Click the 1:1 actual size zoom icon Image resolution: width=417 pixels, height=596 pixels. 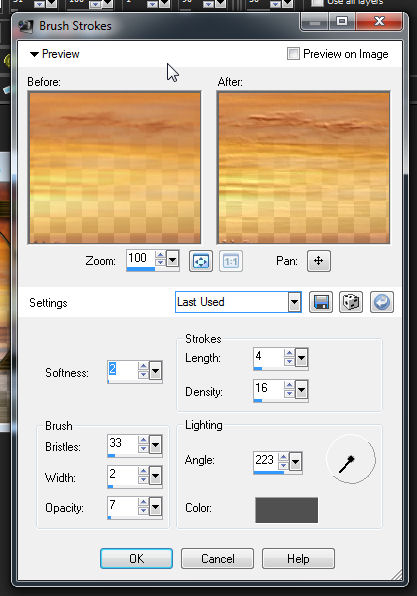[x=231, y=261]
